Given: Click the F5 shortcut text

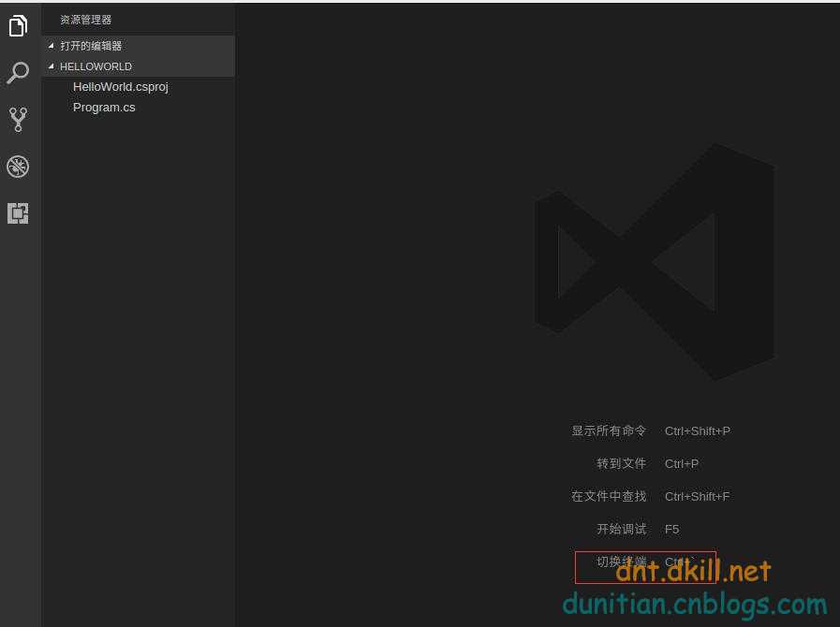Looking at the screenshot, I should (671, 529).
